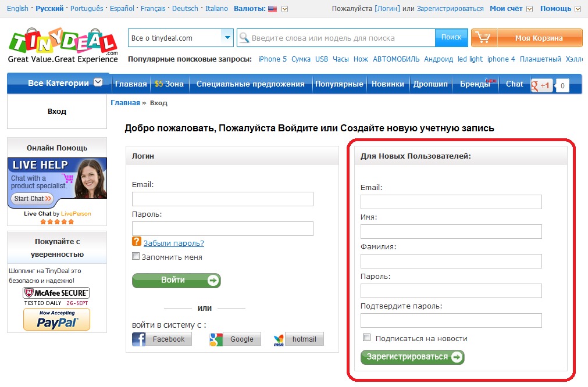Click the Facebook login icon
The height and width of the screenshot is (387, 588).
139,339
